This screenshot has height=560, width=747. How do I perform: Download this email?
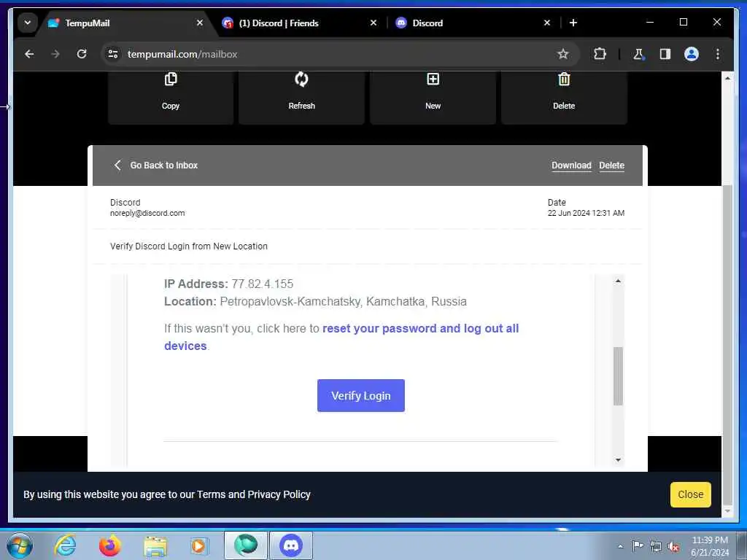click(571, 166)
